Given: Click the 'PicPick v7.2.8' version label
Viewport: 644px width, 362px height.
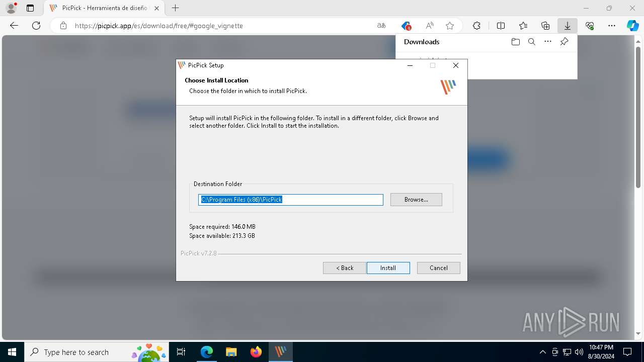Looking at the screenshot, I should 199,253.
